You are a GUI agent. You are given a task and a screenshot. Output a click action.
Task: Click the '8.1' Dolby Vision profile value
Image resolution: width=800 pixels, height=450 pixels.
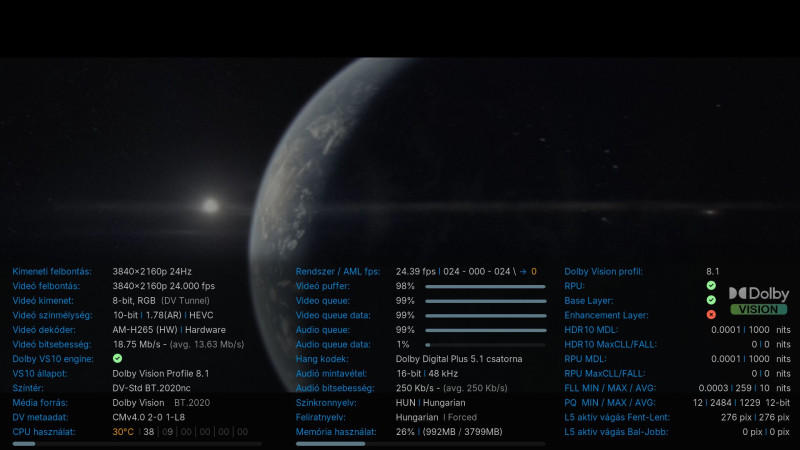click(x=713, y=271)
